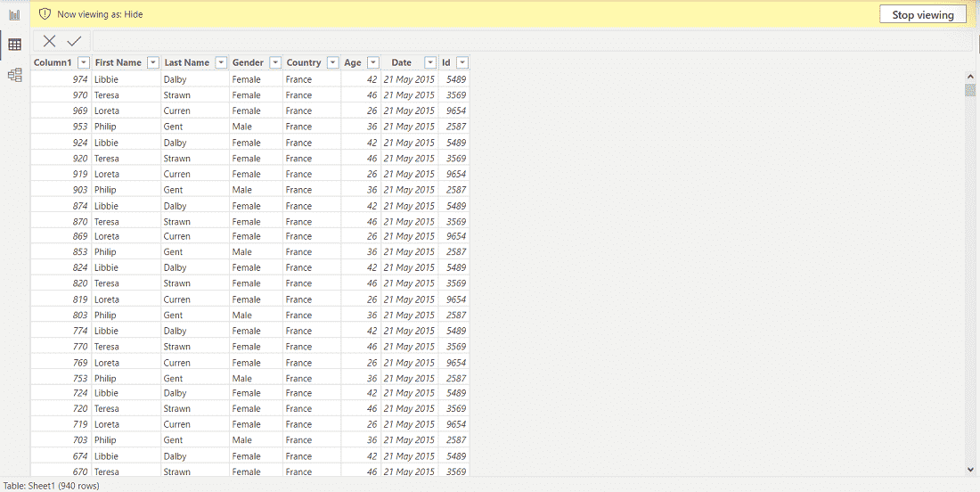Expand Country column filter arrow

[x=332, y=62]
